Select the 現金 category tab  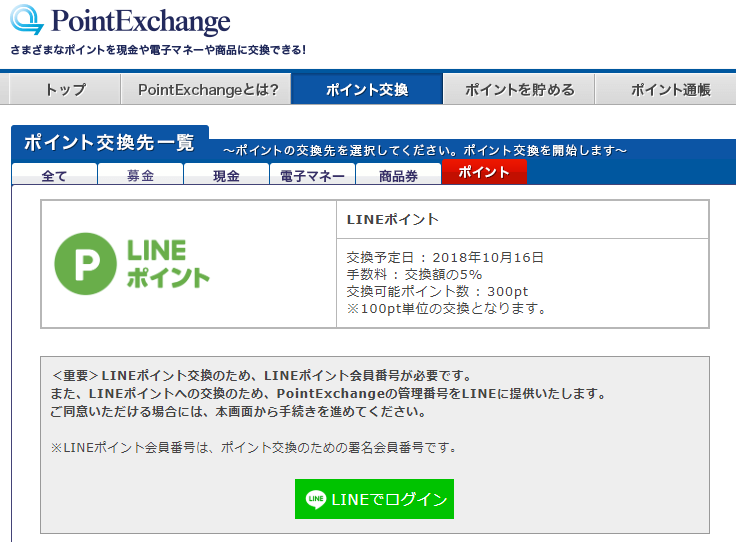click(x=226, y=174)
